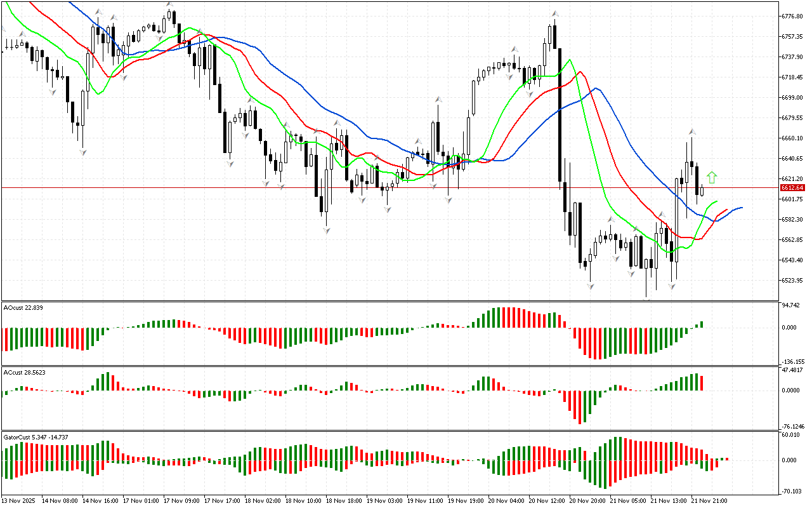Click the ACcust 28.5623 indicator label
This screenshot has width=812, height=508.
tap(25, 371)
